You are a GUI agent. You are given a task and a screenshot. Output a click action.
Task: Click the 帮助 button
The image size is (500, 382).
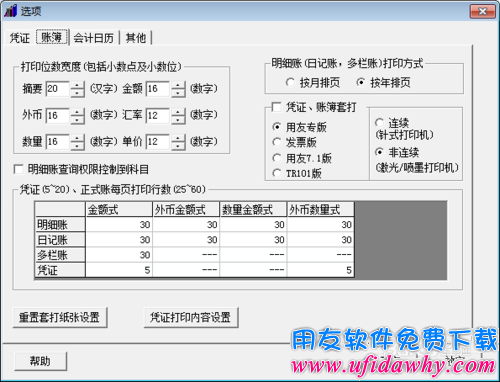pyautogui.click(x=40, y=361)
